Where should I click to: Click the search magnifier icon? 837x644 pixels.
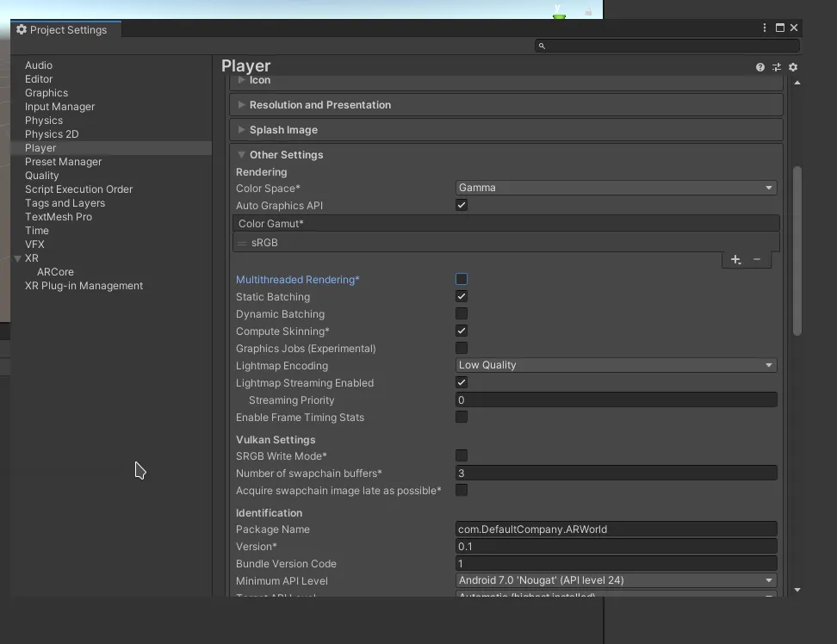coord(542,46)
